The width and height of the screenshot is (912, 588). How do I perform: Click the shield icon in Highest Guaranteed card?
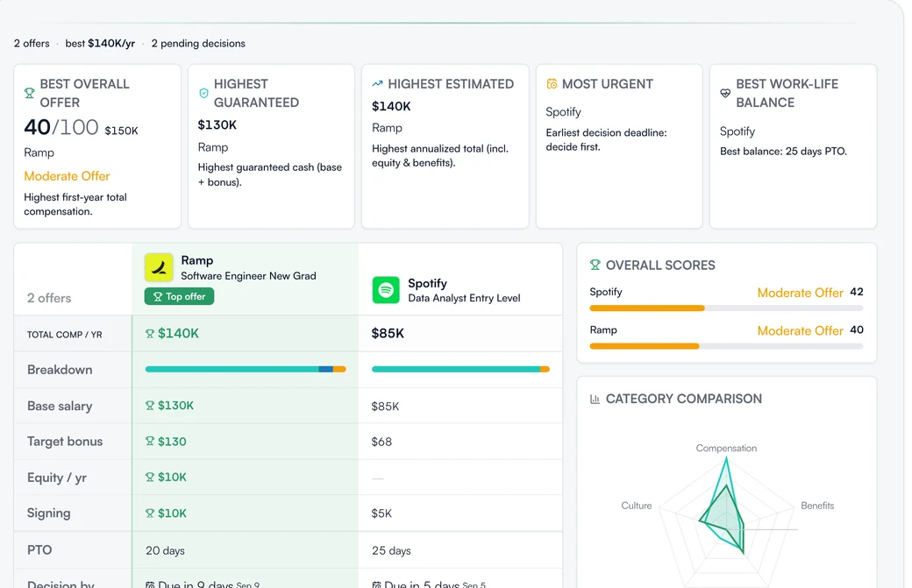click(203, 93)
